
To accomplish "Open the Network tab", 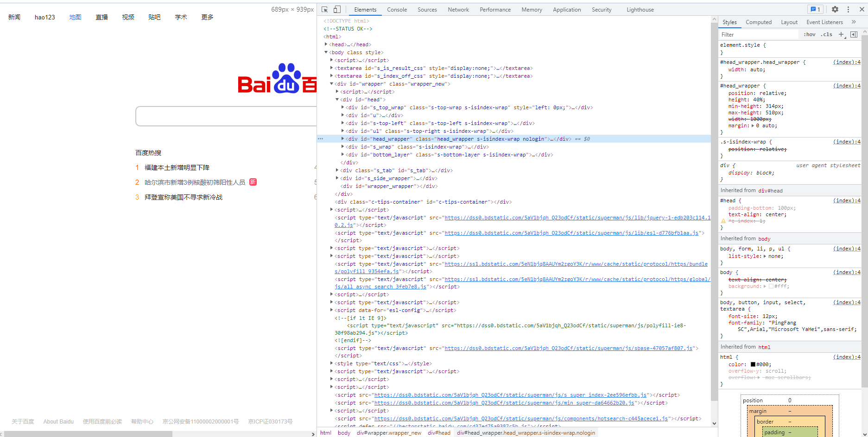I will point(458,9).
